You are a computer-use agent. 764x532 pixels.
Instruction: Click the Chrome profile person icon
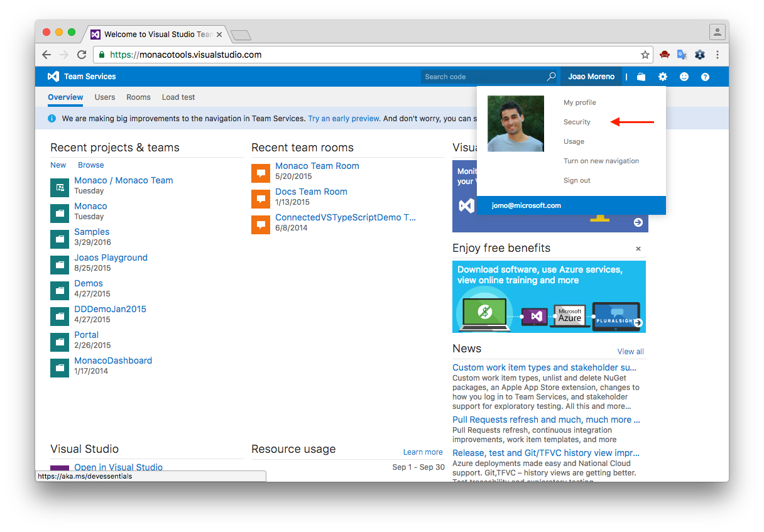[x=717, y=31]
